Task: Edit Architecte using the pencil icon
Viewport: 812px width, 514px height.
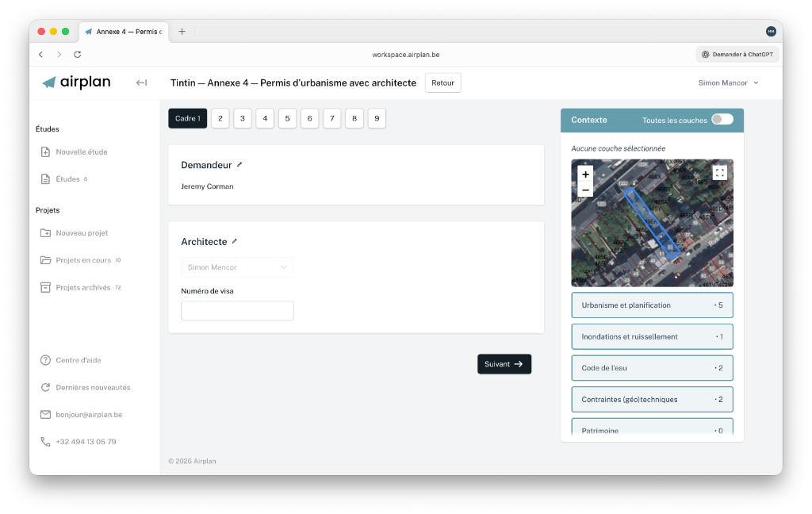Action: click(x=235, y=241)
